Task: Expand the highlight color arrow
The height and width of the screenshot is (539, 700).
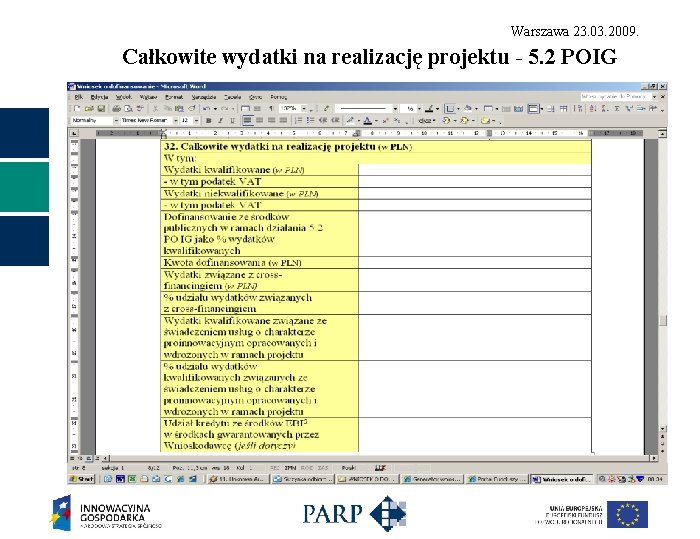Action: (358, 120)
